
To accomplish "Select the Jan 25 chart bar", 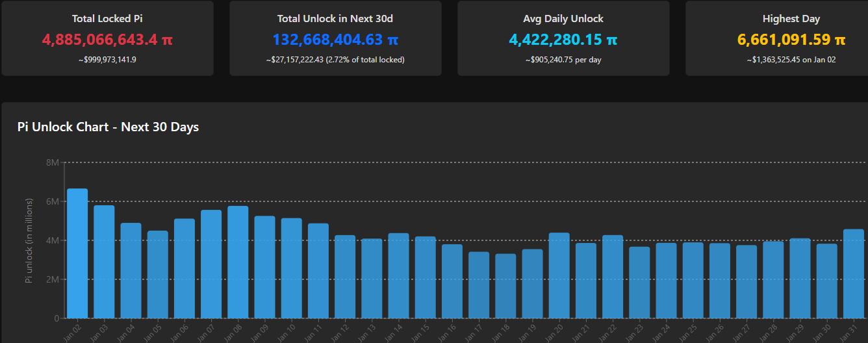I will (x=693, y=280).
